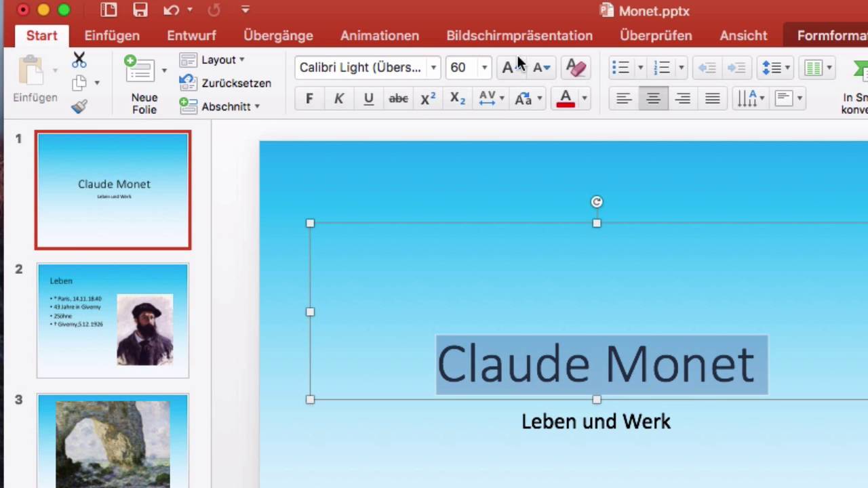868x488 pixels.
Task: Click the Redo icon in title bar
Action: click(214, 10)
